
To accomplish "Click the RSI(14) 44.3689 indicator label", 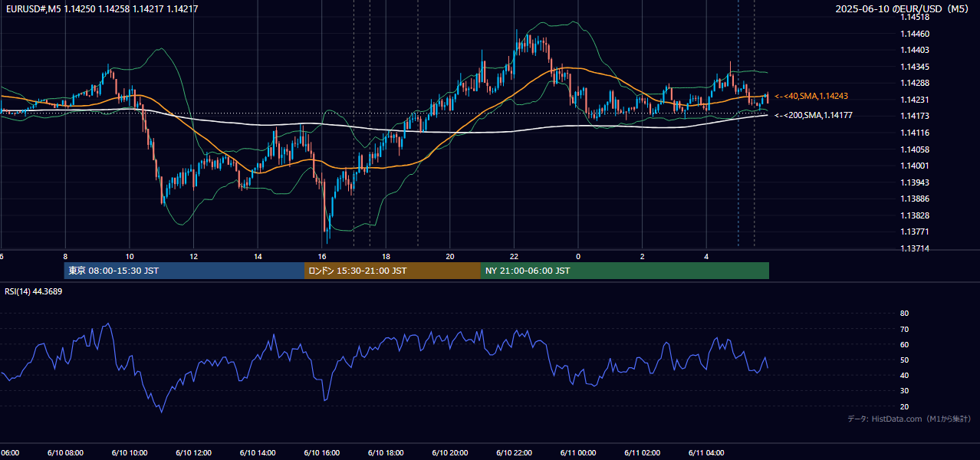I will 34,291.
